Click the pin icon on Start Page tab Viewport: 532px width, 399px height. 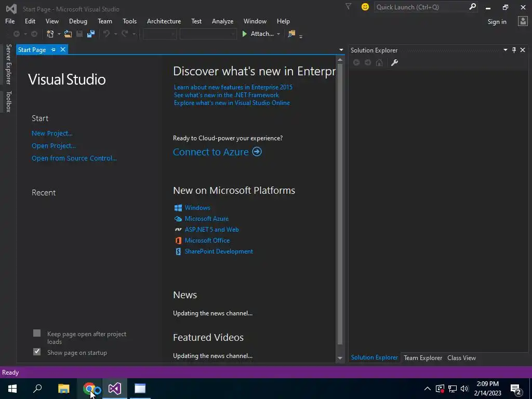click(x=54, y=49)
